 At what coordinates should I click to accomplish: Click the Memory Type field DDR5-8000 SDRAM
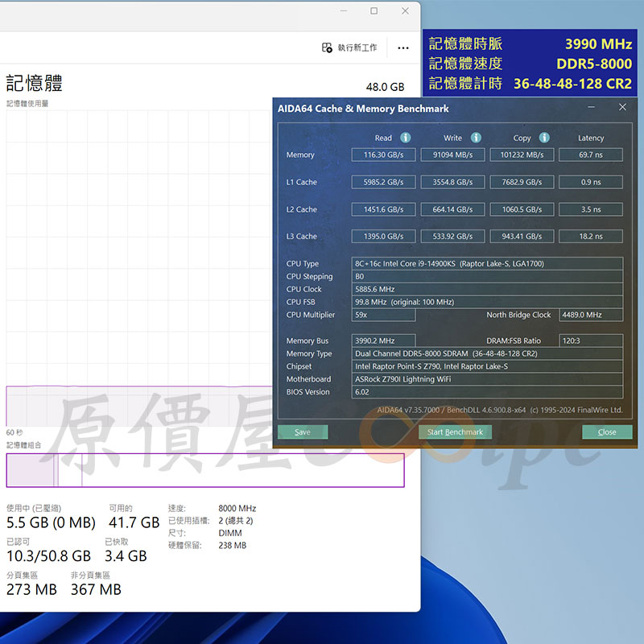[487, 353]
